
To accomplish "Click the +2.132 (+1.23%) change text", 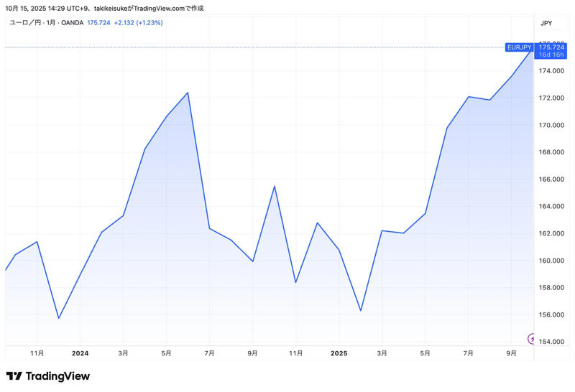I will coord(138,23).
